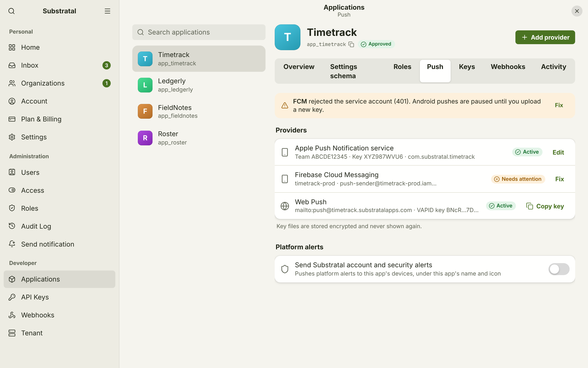This screenshot has width=588, height=368.
Task: Open Plan & Billing
Action: click(59, 119)
